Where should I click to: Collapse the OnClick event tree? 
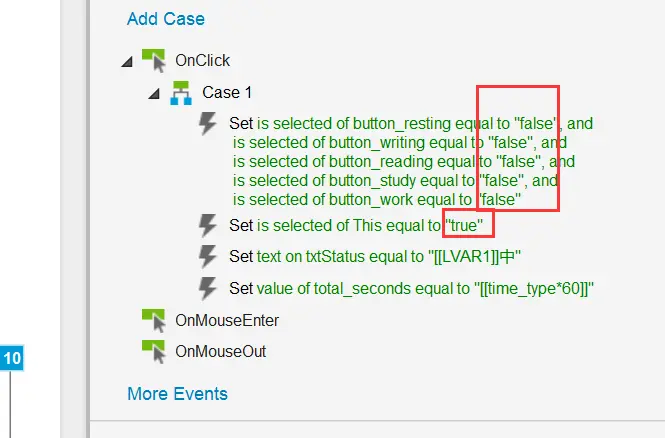(x=127, y=62)
